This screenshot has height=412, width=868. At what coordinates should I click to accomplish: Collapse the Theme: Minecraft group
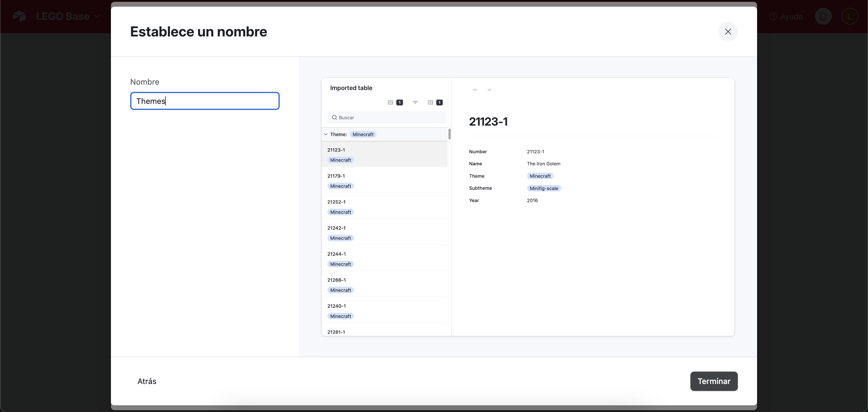tap(326, 134)
